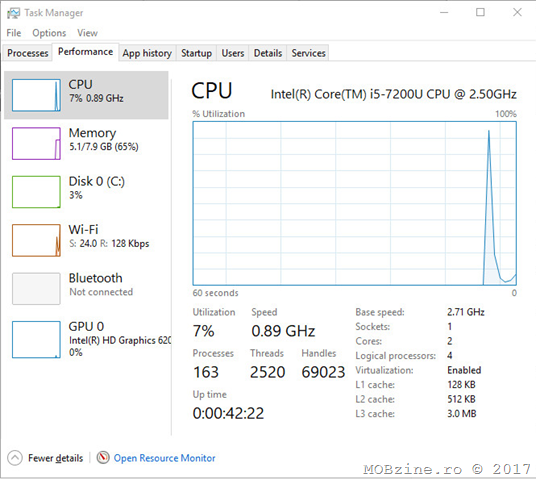Viewport: 536px width, 480px height.
Task: Click the Resource Monitor gauge icon
Action: [103, 457]
